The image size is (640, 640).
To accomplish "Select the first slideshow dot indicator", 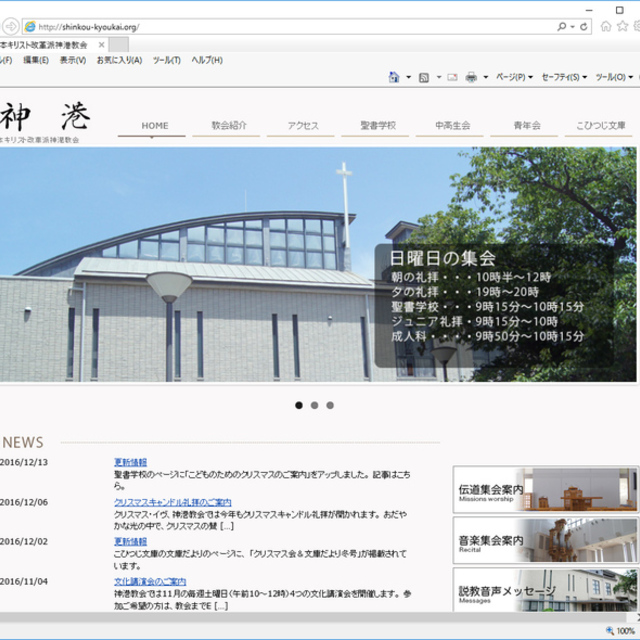I will pyautogui.click(x=298, y=405).
